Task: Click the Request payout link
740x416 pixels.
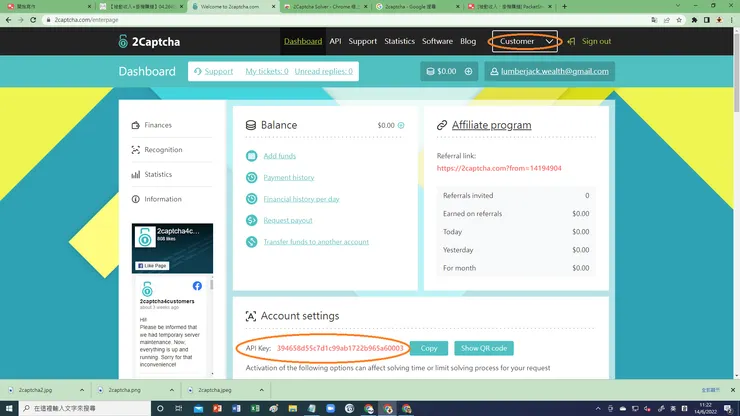Action: [287, 220]
